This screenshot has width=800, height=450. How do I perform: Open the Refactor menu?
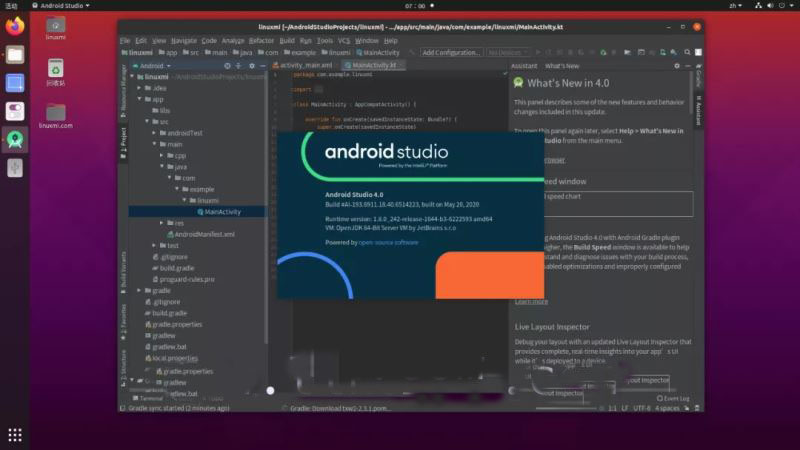[261, 40]
